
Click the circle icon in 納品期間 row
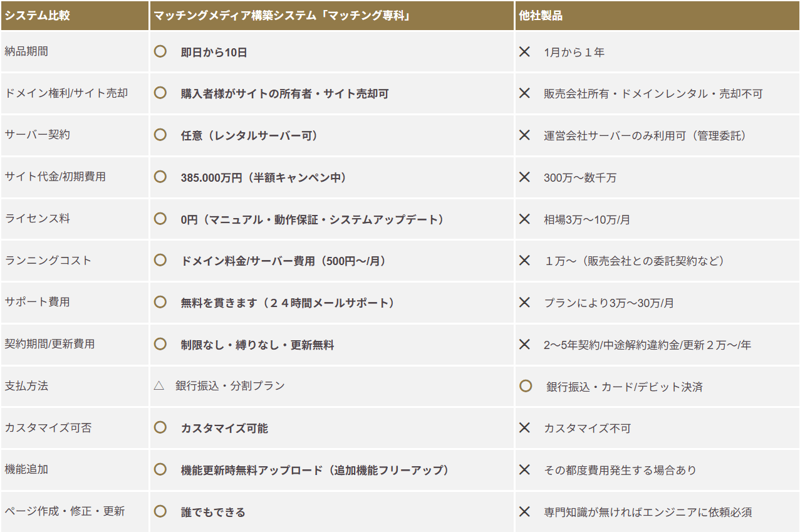pyautogui.click(x=160, y=51)
